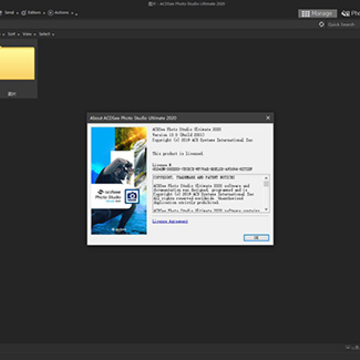Click the copyright notice heading text

193,178
